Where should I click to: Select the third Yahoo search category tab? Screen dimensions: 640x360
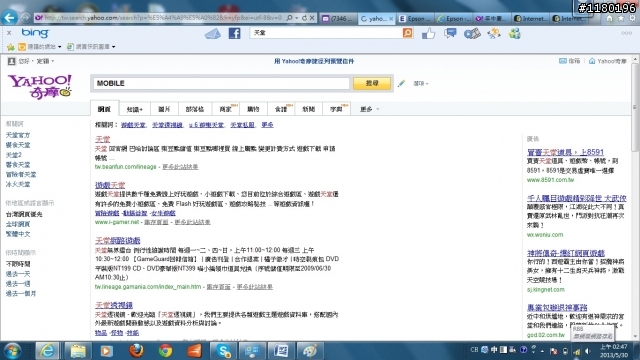164,109
